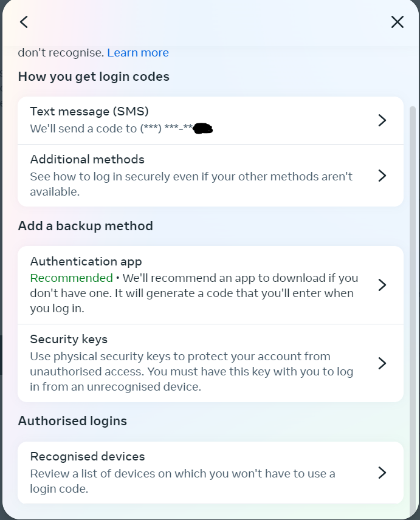Choose Authentication app as backup method
The height and width of the screenshot is (520, 420).
(86, 262)
